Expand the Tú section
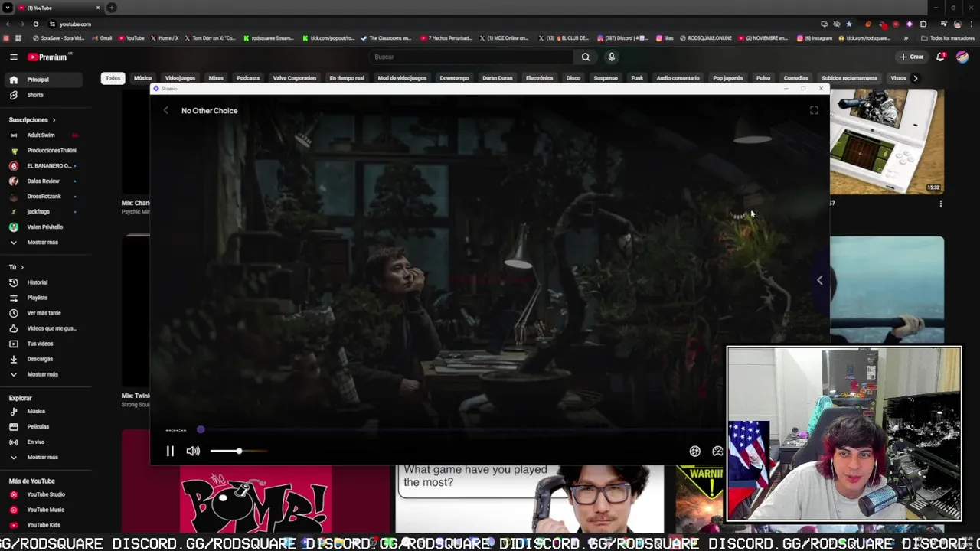980x551 pixels. click(16, 267)
